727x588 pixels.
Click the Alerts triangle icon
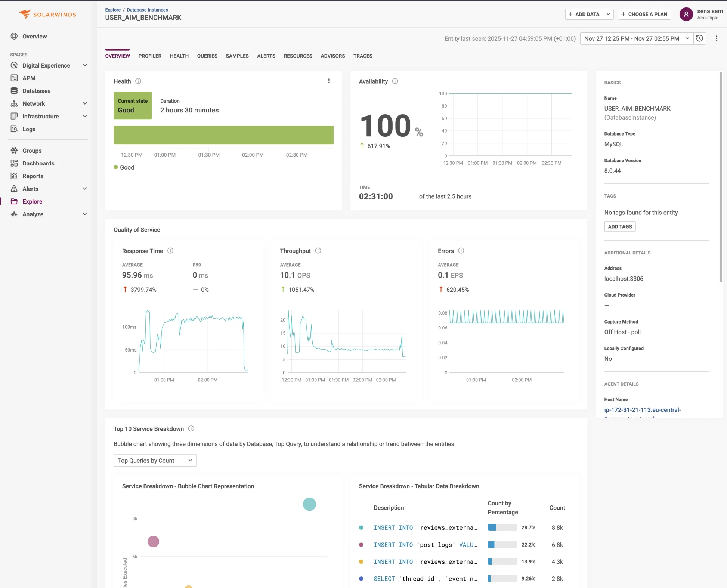coord(14,189)
